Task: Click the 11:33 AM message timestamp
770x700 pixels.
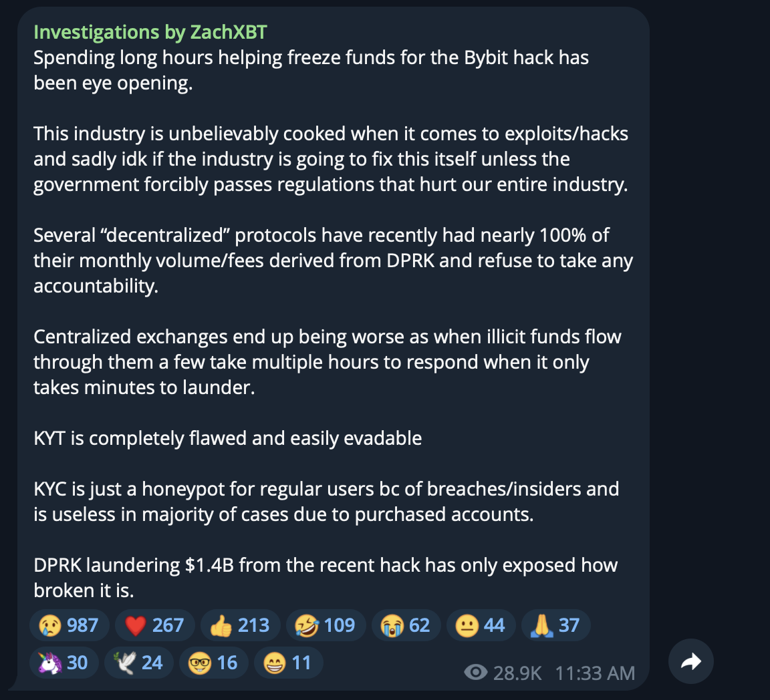Action: pyautogui.click(x=595, y=673)
